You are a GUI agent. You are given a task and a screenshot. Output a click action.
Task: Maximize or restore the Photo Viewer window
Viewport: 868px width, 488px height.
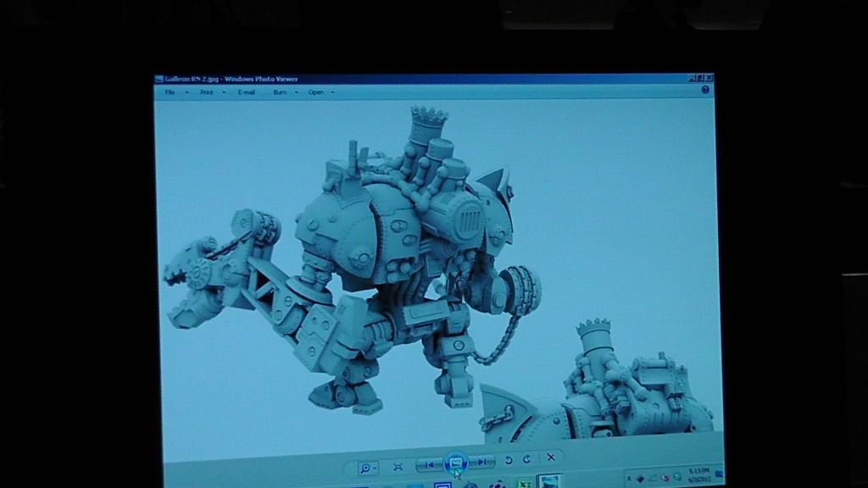click(700, 79)
